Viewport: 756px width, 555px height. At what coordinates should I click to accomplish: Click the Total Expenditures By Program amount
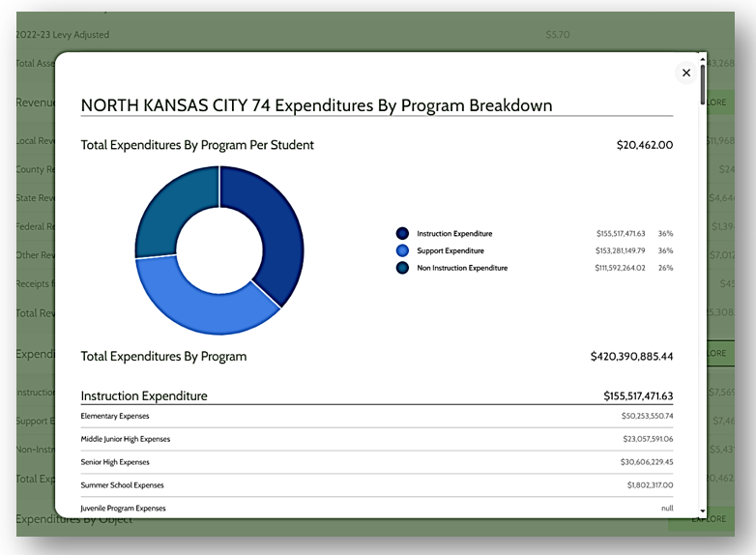tap(631, 357)
